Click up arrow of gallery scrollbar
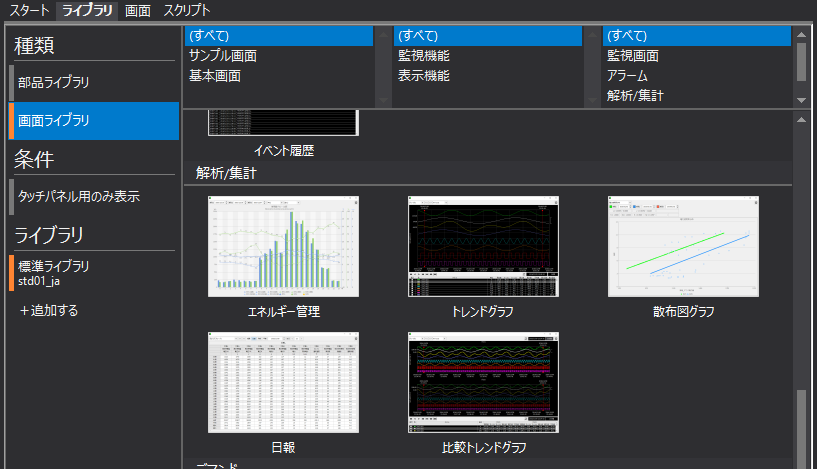The image size is (817, 469). [801, 120]
